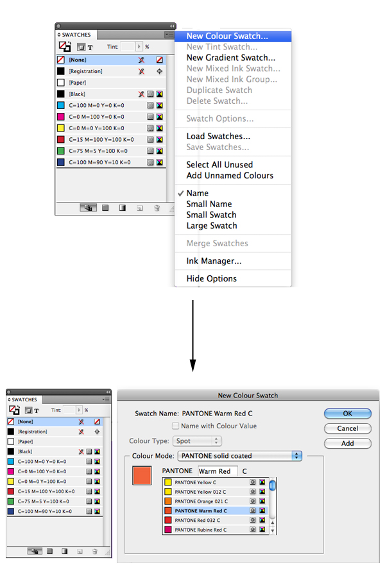Click formatting affects text T icon, lower panel

point(37,410)
